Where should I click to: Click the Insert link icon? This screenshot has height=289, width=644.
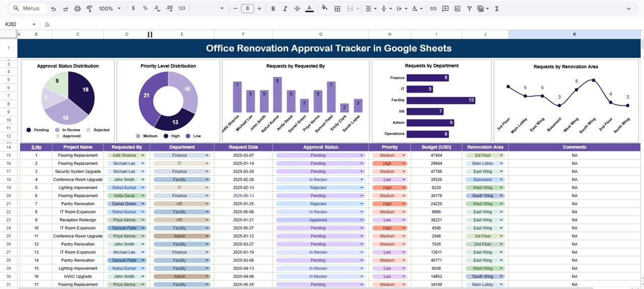tap(432, 9)
